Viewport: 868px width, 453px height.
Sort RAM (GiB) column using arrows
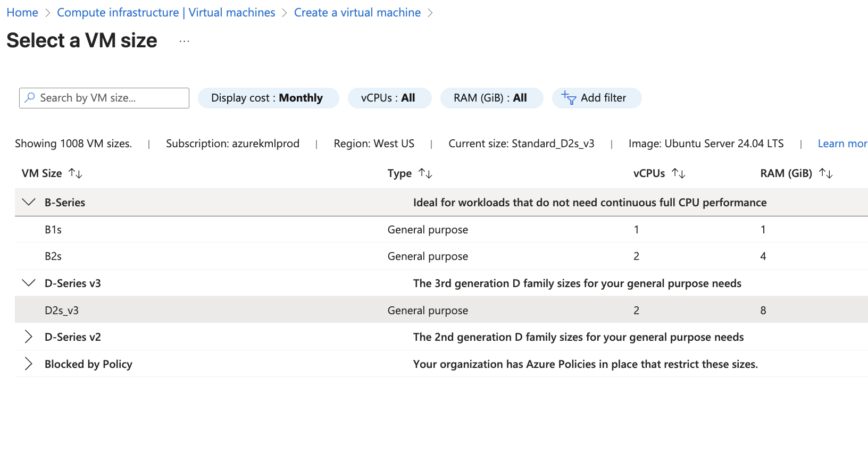(x=826, y=173)
